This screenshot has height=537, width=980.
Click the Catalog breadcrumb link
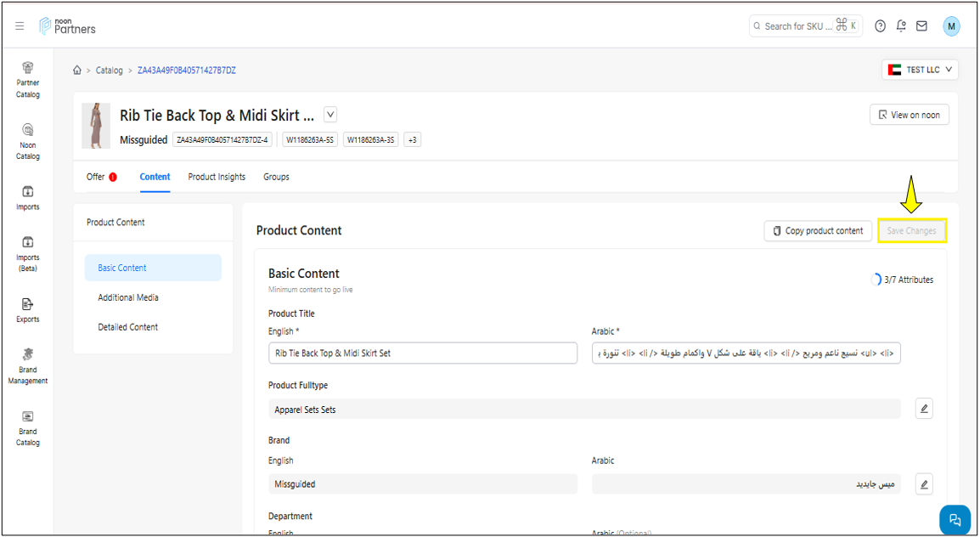[x=109, y=71]
